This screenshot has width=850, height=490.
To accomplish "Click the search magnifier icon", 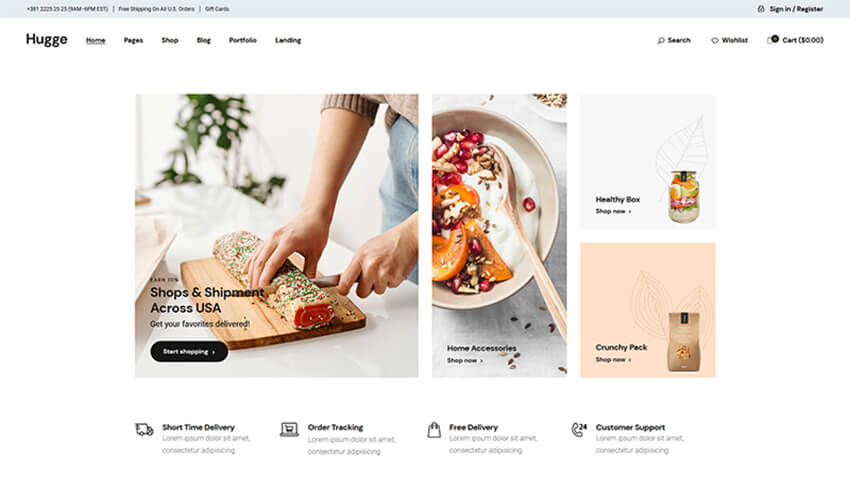I will click(x=661, y=41).
